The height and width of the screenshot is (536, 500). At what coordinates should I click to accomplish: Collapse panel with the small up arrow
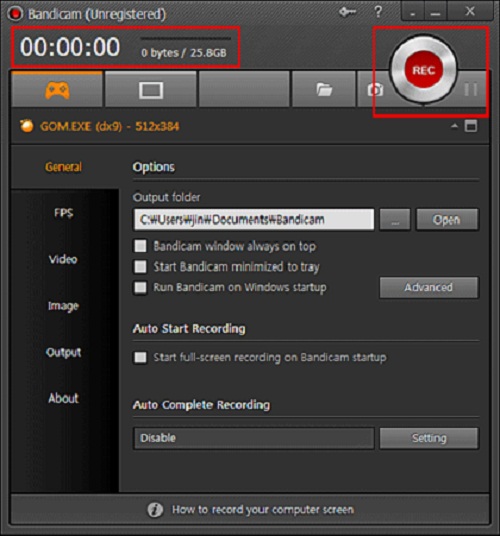point(454,126)
